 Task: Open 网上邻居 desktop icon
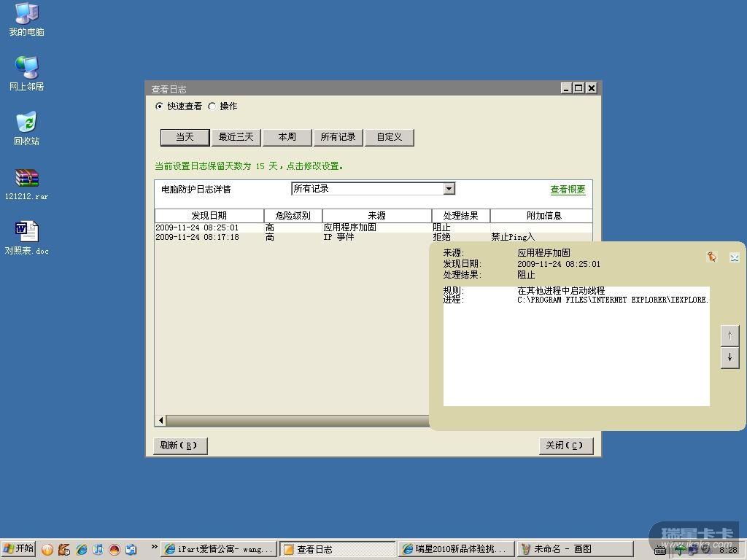[27, 74]
